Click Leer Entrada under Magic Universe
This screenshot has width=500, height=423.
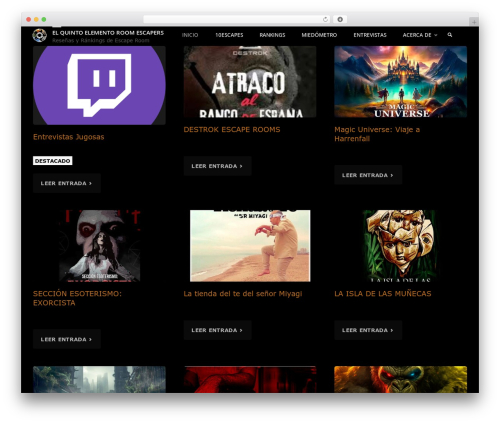(x=368, y=175)
